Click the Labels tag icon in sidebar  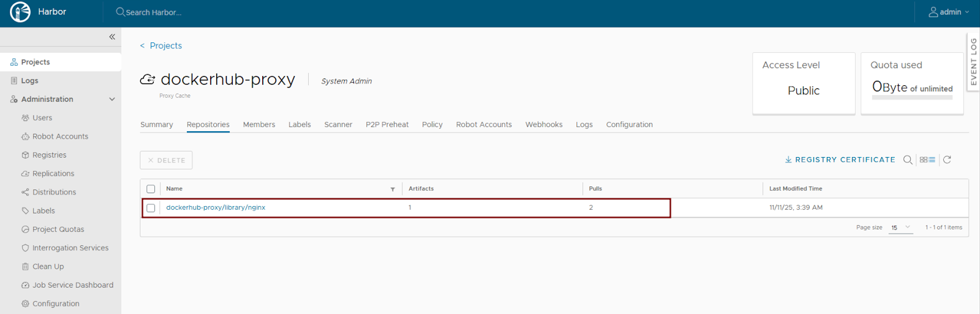point(25,210)
